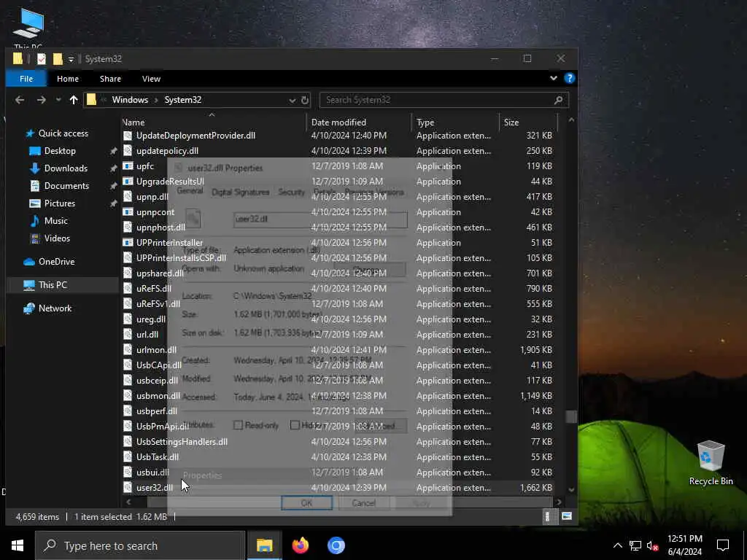Image resolution: width=747 pixels, height=560 pixels.
Task: Click System32 in the address bar path
Action: click(x=182, y=99)
